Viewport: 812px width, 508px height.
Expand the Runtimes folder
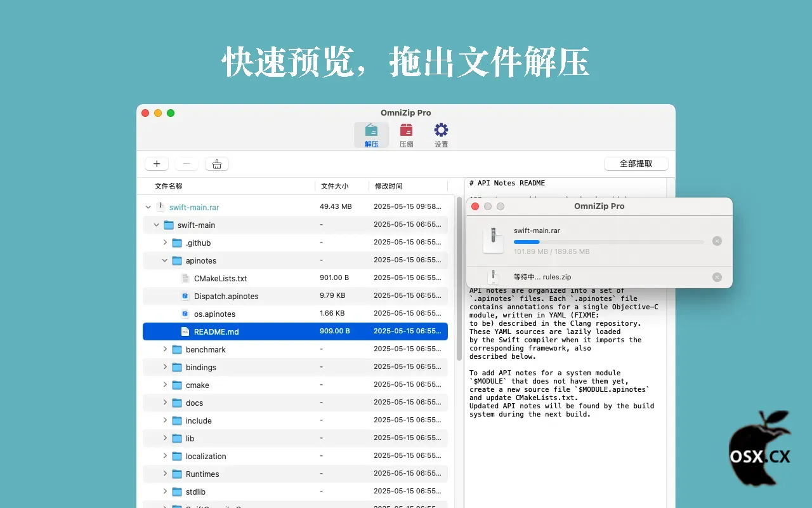(x=165, y=474)
